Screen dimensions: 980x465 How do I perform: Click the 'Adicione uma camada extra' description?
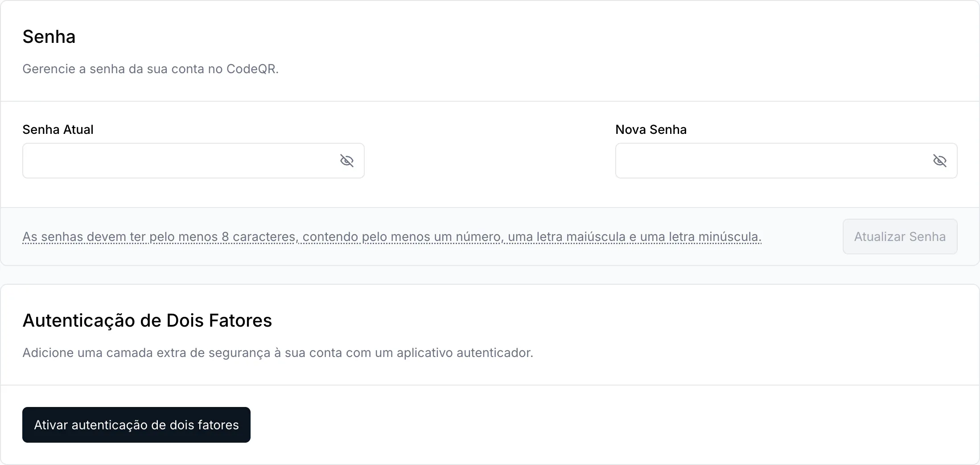pyautogui.click(x=278, y=353)
